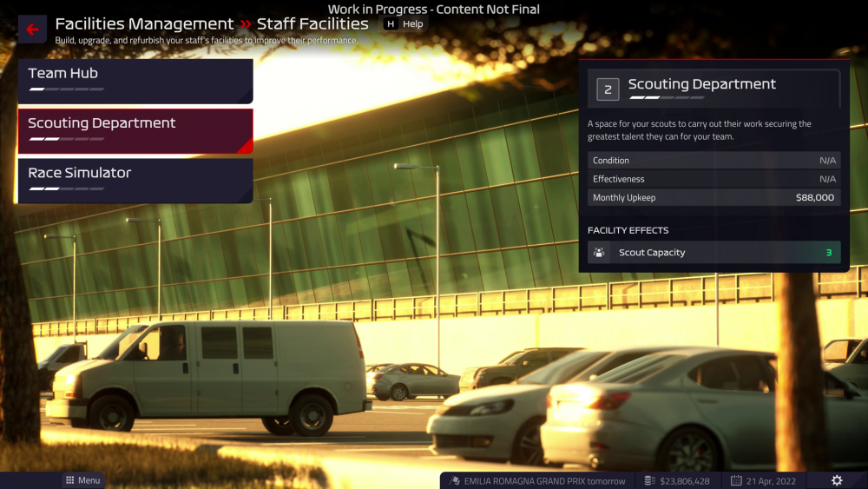Viewport: 868px width, 489px height.
Task: Click the Race Simulator level progress bar
Action: point(67,188)
